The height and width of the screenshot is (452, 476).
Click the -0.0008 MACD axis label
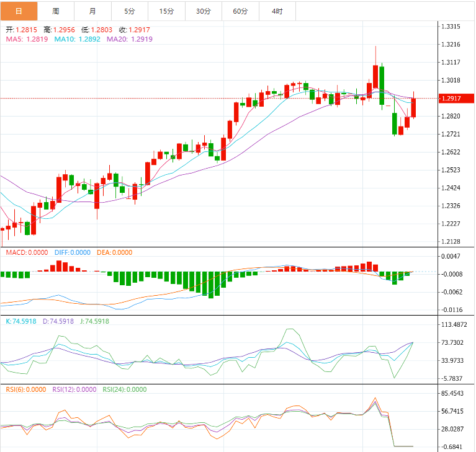(x=451, y=274)
